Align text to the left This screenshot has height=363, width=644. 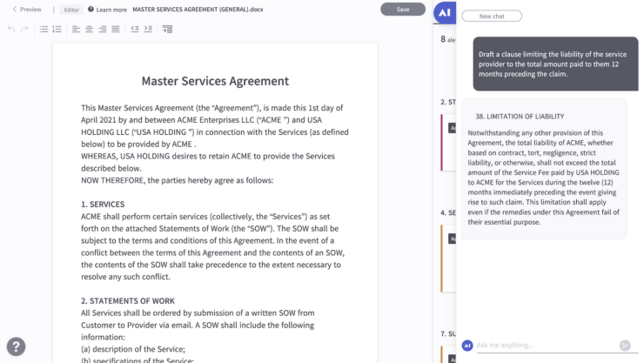point(77,30)
